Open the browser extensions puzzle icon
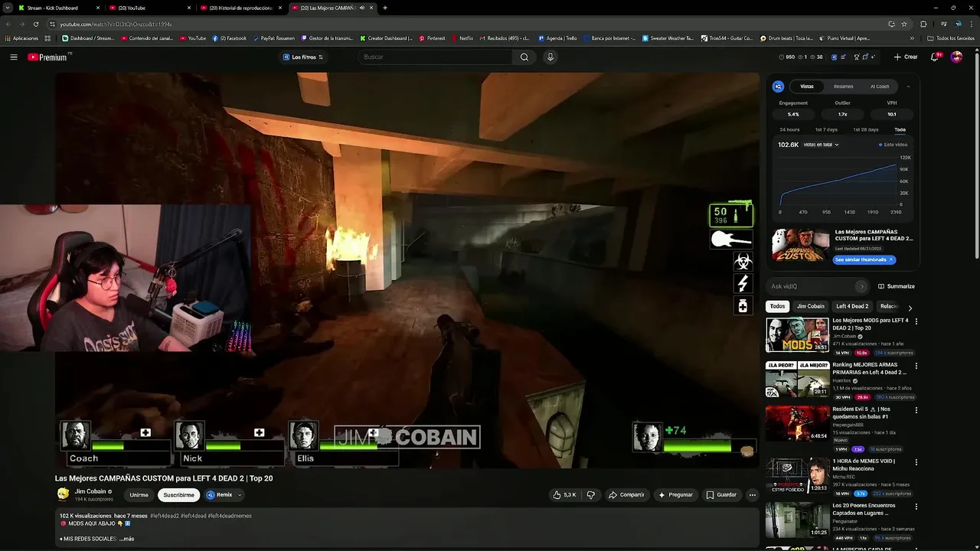Screen dimensions: 980x551 click(x=923, y=24)
